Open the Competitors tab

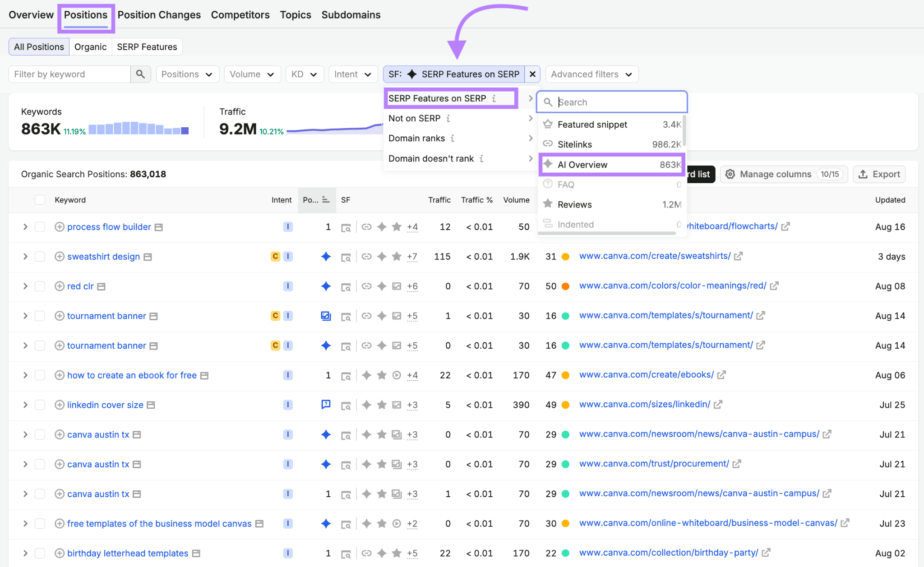240,15
